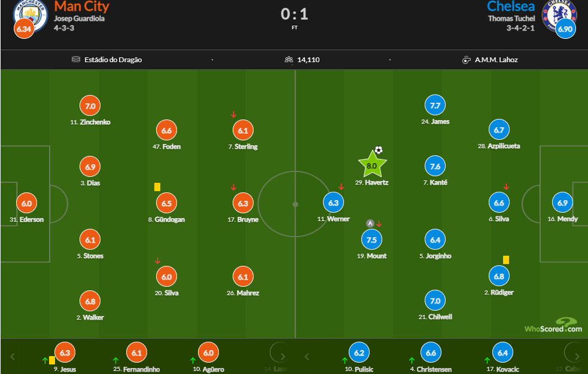The image size is (588, 374).
Task: Click the Man City team crest
Action: (x=31, y=15)
